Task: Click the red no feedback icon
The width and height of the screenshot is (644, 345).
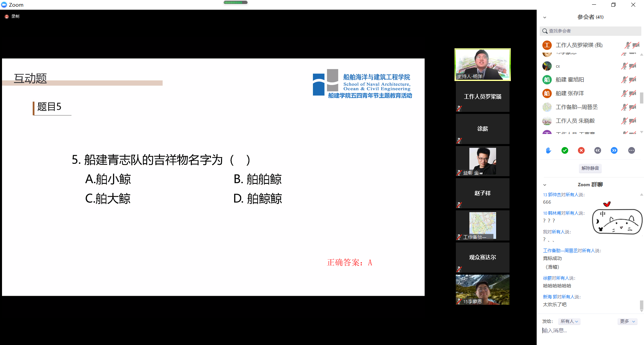Action: [581, 150]
